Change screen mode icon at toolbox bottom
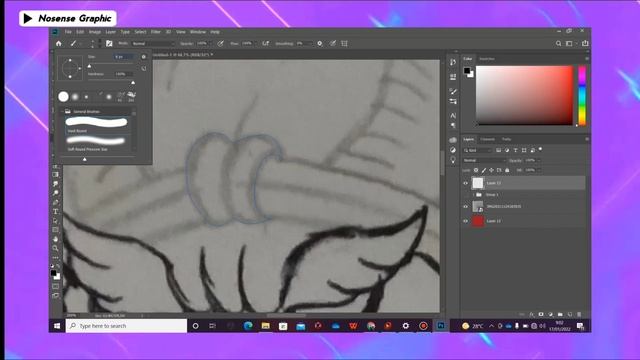The height and width of the screenshot is (360, 640). 56,296
